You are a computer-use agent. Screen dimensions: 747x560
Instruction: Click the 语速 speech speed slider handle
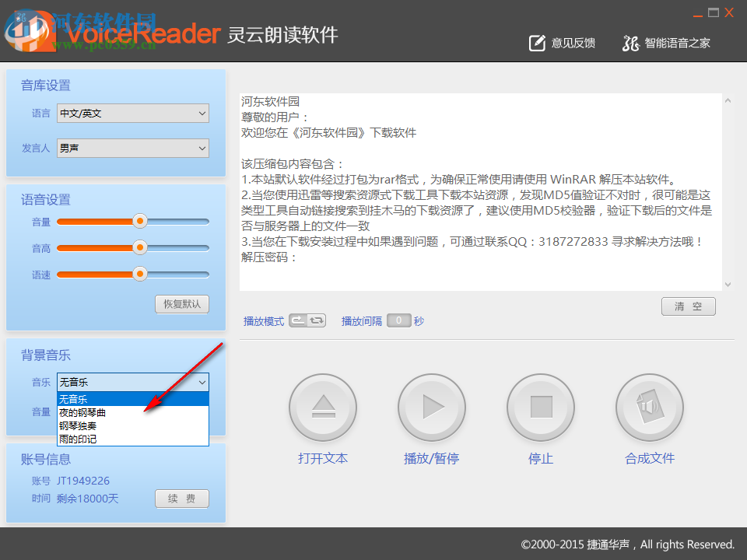(x=140, y=275)
